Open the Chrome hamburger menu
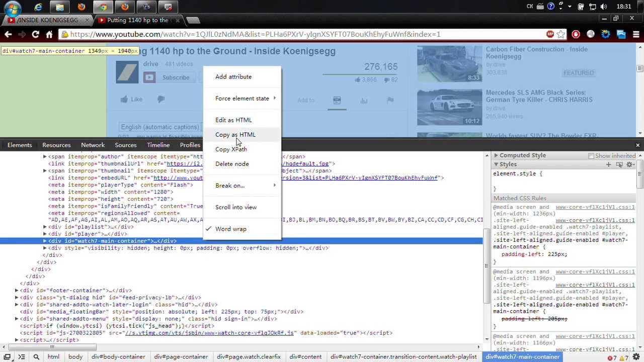Viewport: 644px width, 362px height. tap(636, 34)
